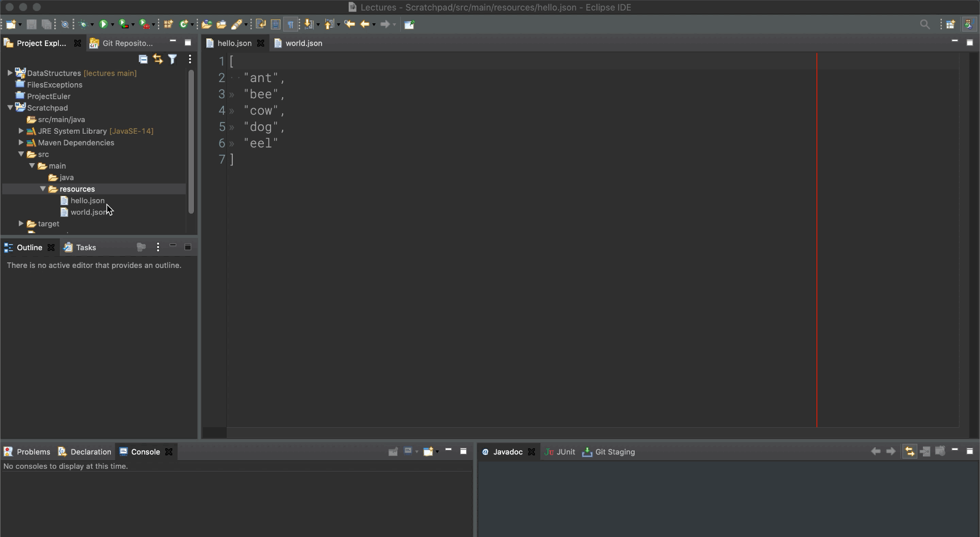980x537 pixels.
Task: Toggle Block Selection Mode
Action: [x=275, y=24]
